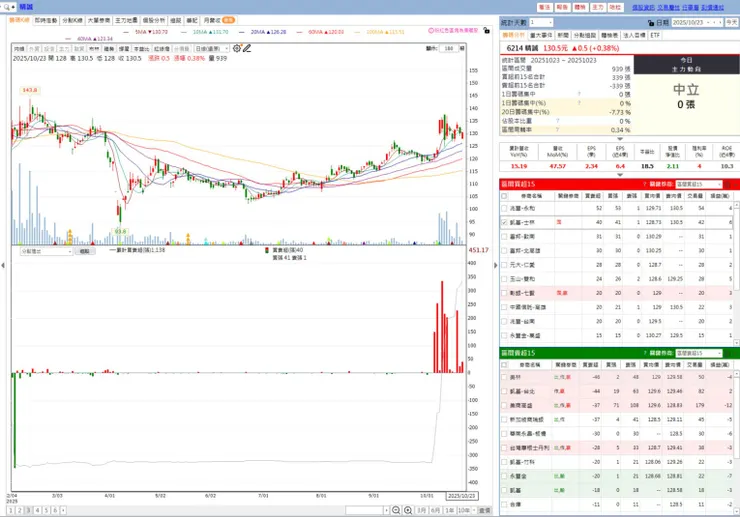The height and width of the screenshot is (517, 740).
Task: Click help icon in green 區間賣超15 header
Action: [645, 353]
